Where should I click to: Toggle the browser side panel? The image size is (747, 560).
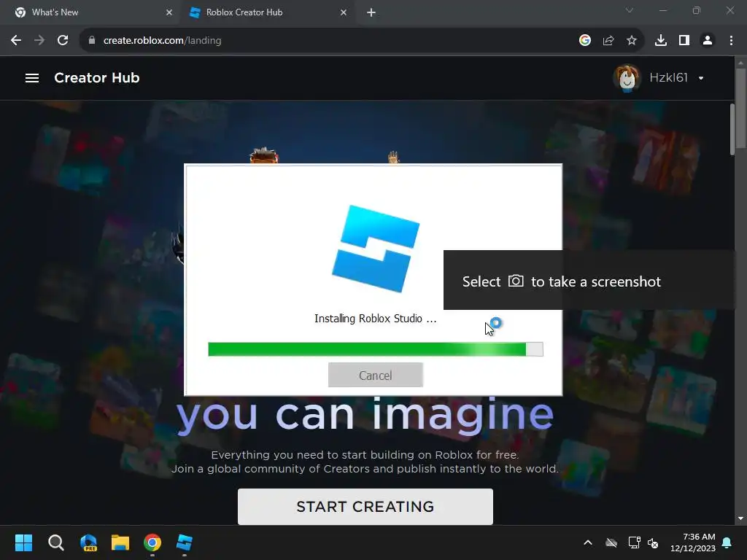click(x=684, y=41)
